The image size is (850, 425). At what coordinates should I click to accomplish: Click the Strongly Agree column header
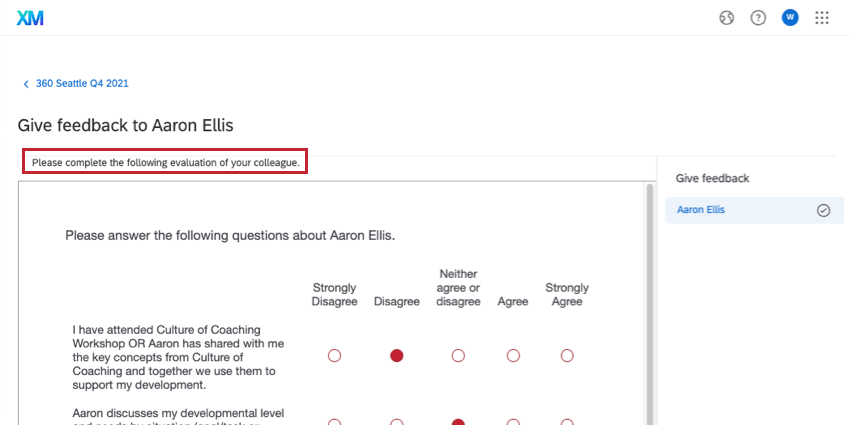point(567,295)
